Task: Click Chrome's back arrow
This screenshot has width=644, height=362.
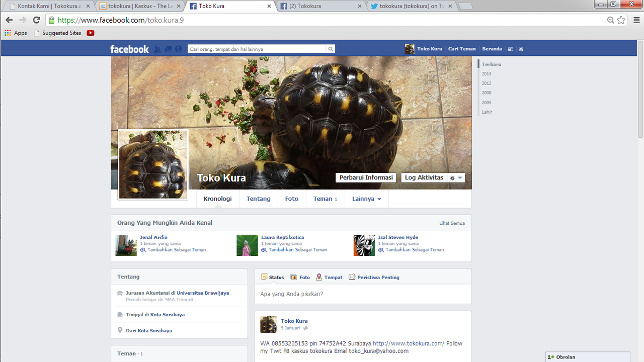Action: (9, 20)
